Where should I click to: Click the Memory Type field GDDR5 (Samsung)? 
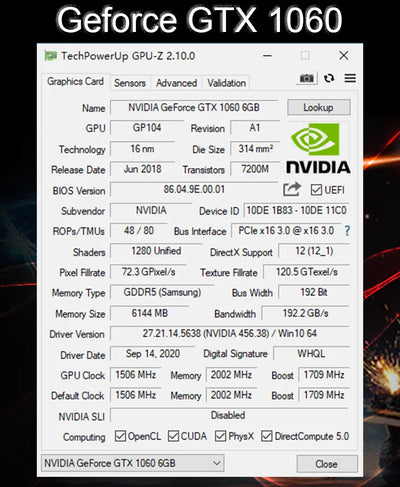point(162,292)
